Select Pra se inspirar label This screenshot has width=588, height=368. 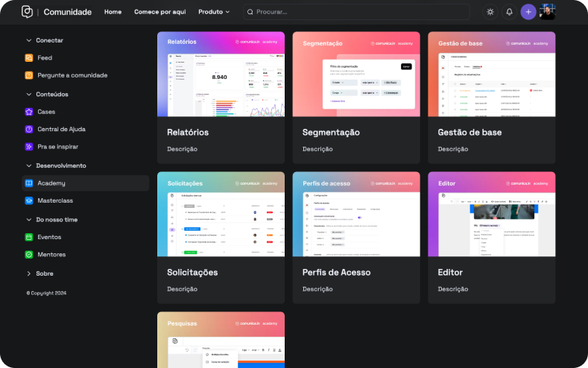click(57, 147)
